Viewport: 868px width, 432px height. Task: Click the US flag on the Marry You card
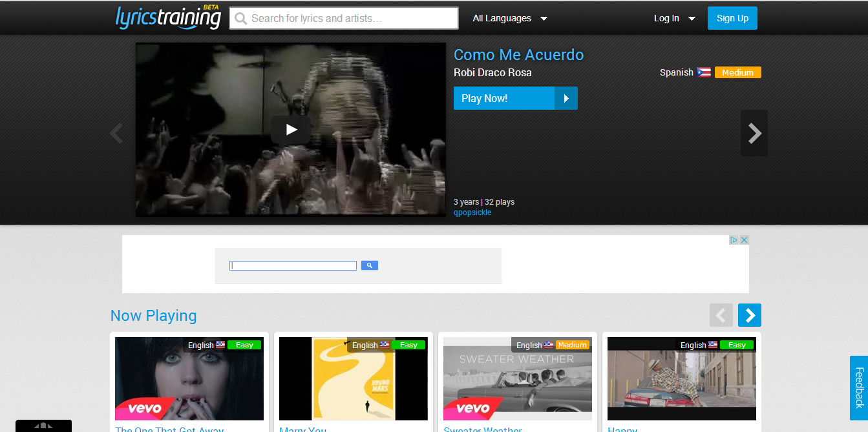coord(385,345)
